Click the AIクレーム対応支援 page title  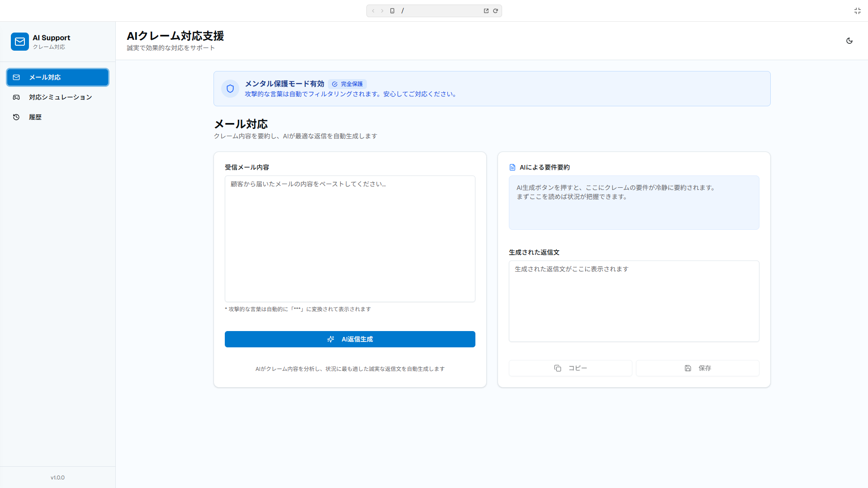click(x=175, y=36)
